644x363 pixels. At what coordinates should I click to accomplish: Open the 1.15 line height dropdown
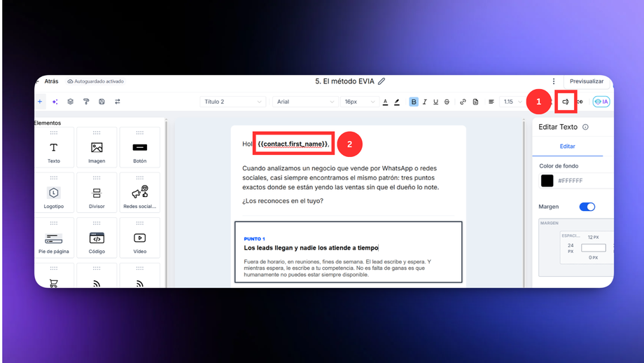coord(512,102)
